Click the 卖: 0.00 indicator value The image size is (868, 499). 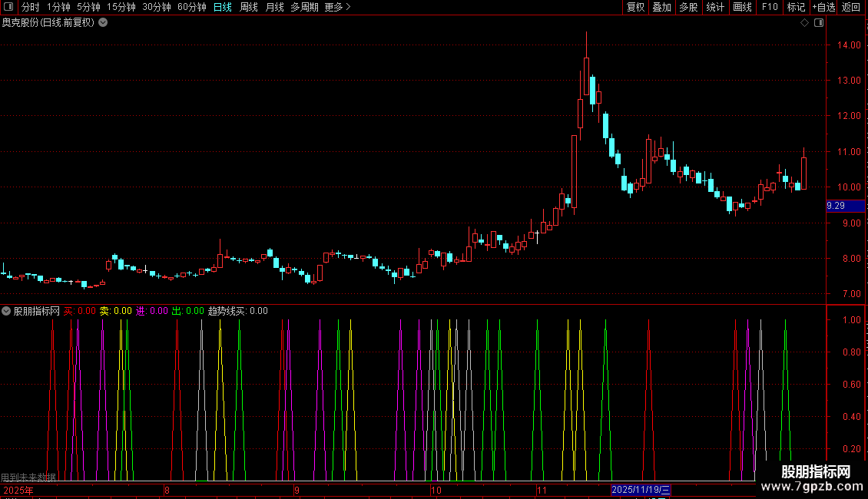pyautogui.click(x=116, y=311)
